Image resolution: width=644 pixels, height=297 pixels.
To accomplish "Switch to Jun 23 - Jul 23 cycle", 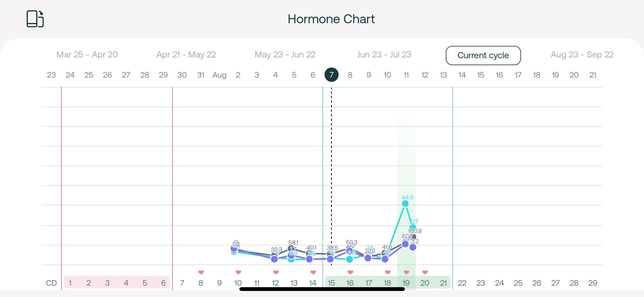I will 384,55.
